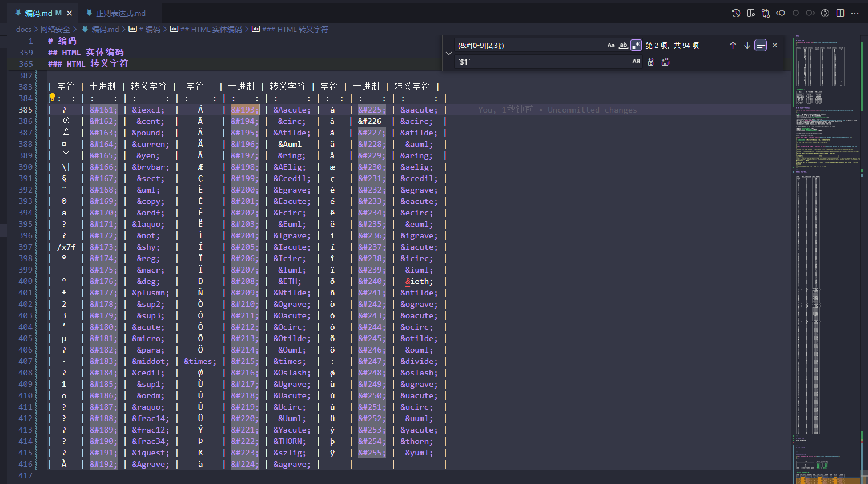Close the find and replace widget
Viewport: 868px width, 484px height.
click(775, 45)
